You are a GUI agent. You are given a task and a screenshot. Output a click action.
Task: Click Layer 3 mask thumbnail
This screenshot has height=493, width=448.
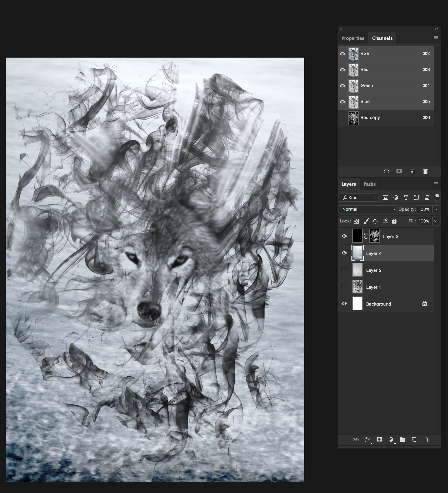point(374,236)
